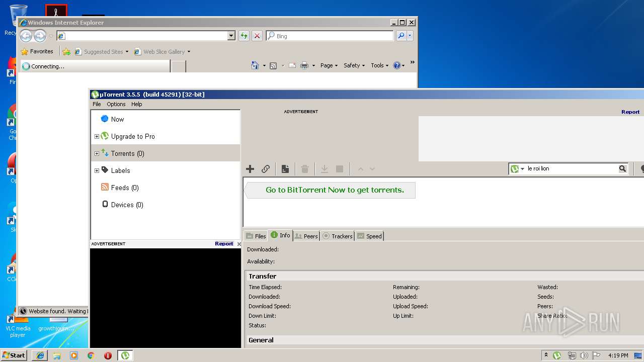Click the search magnifier in uTorrent

point(622,169)
